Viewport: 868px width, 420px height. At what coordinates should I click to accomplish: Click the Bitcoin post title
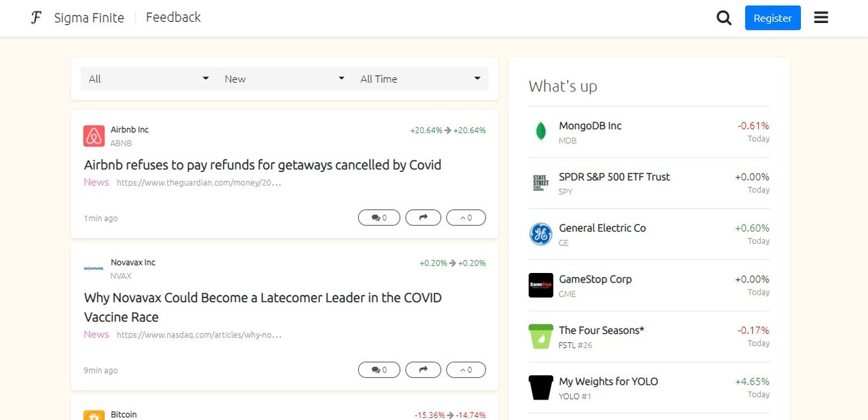(x=123, y=414)
